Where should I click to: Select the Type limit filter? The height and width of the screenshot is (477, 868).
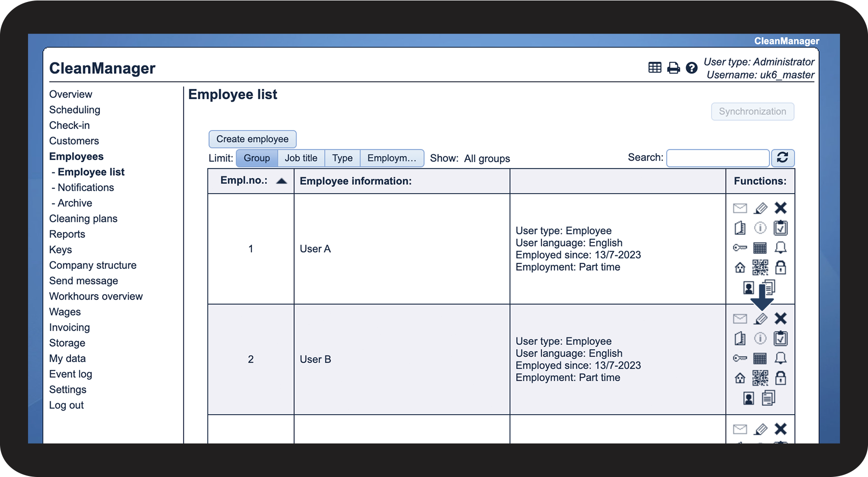point(342,158)
